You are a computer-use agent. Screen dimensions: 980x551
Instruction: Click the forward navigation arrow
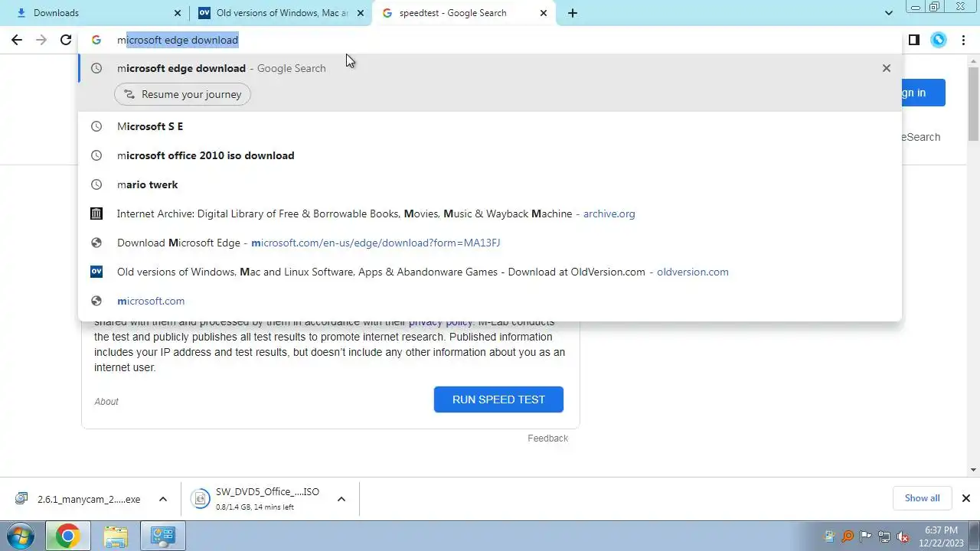41,40
